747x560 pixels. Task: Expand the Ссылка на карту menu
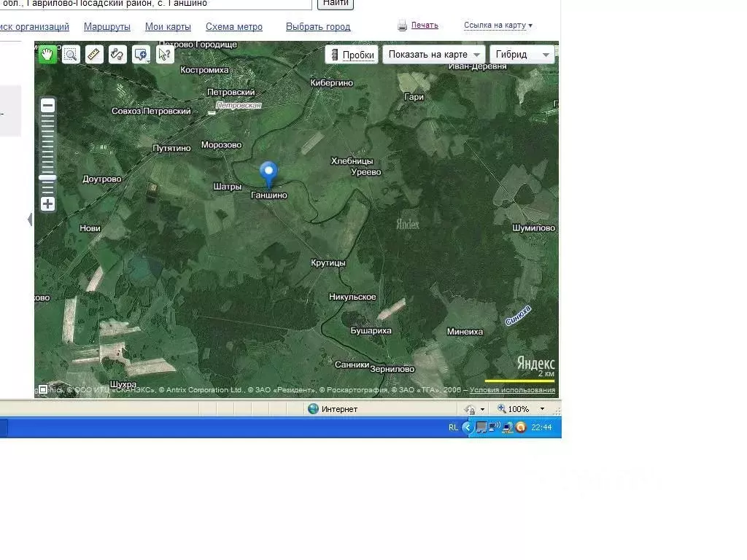tap(498, 26)
